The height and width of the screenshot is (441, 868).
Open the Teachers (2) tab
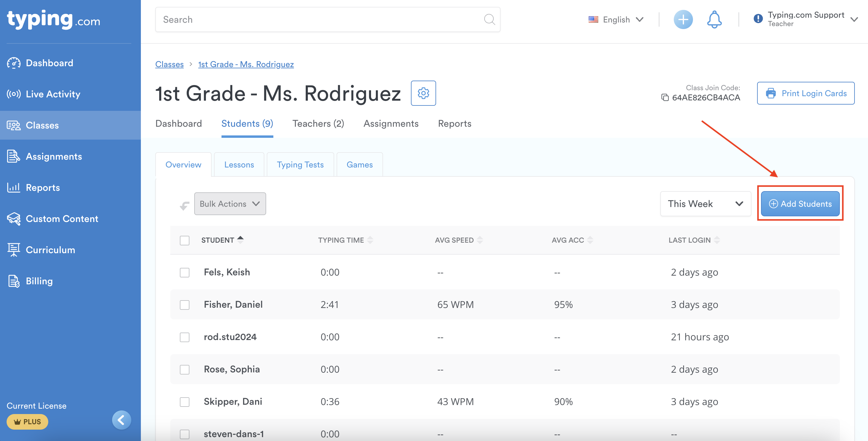[318, 124]
